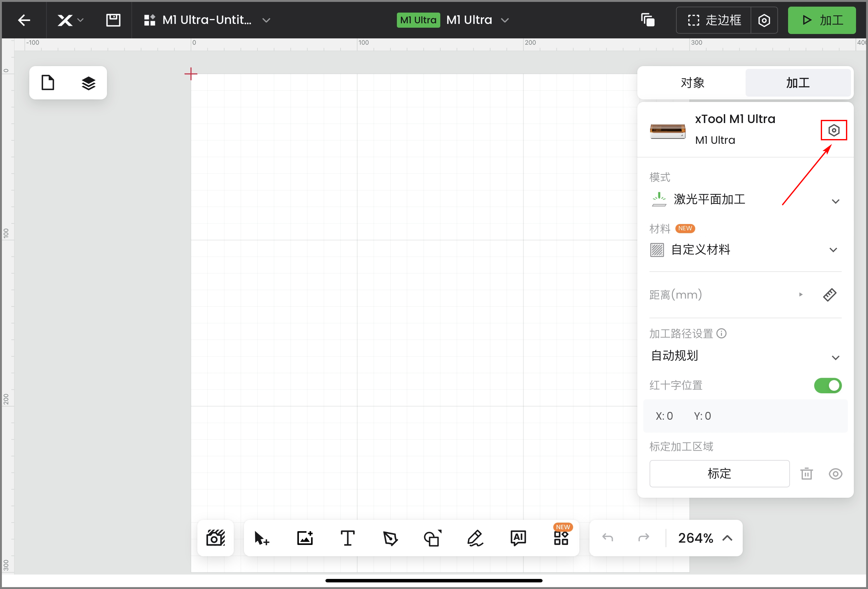Select the freehand pencil draw tool
Image resolution: width=868 pixels, height=589 pixels.
[x=475, y=538]
